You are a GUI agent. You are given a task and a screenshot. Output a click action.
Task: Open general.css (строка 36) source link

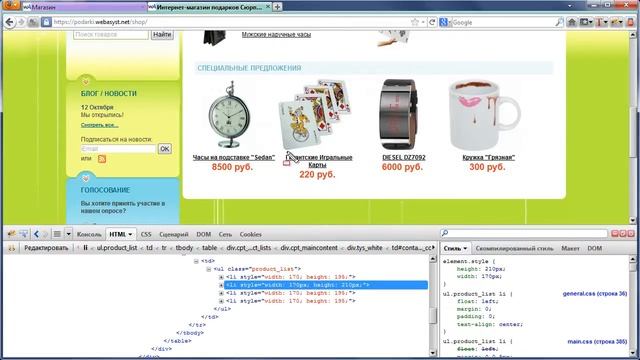(x=594, y=293)
